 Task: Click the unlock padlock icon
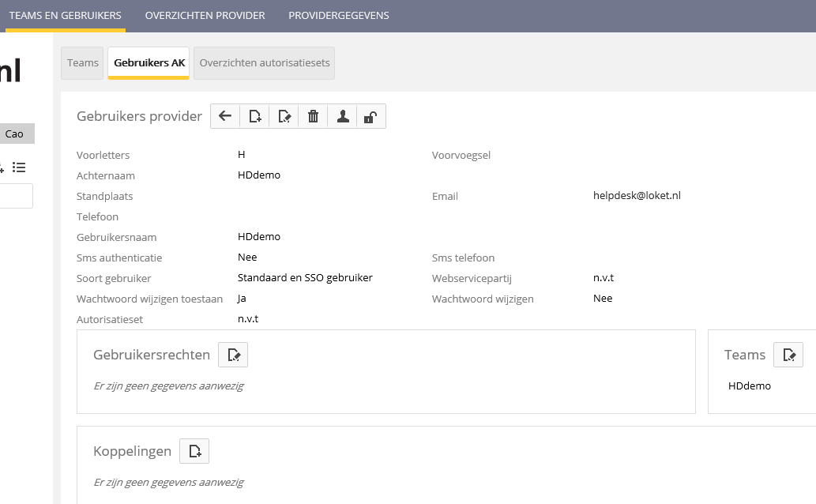[x=370, y=116]
